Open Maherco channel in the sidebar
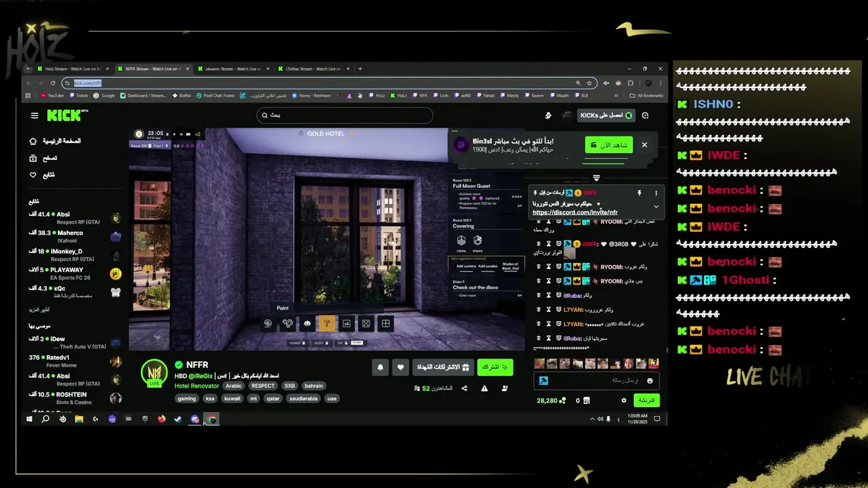Screen dimensions: 868x488 tap(75, 237)
